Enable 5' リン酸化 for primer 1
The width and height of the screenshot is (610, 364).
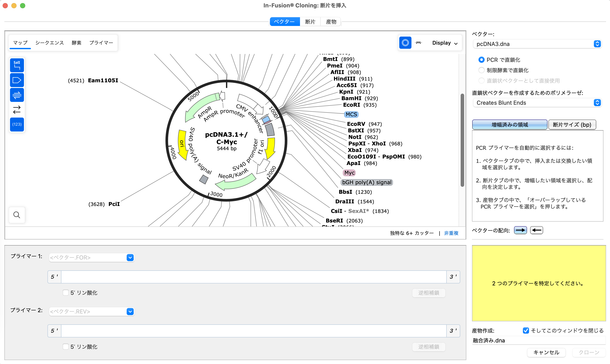(x=66, y=292)
